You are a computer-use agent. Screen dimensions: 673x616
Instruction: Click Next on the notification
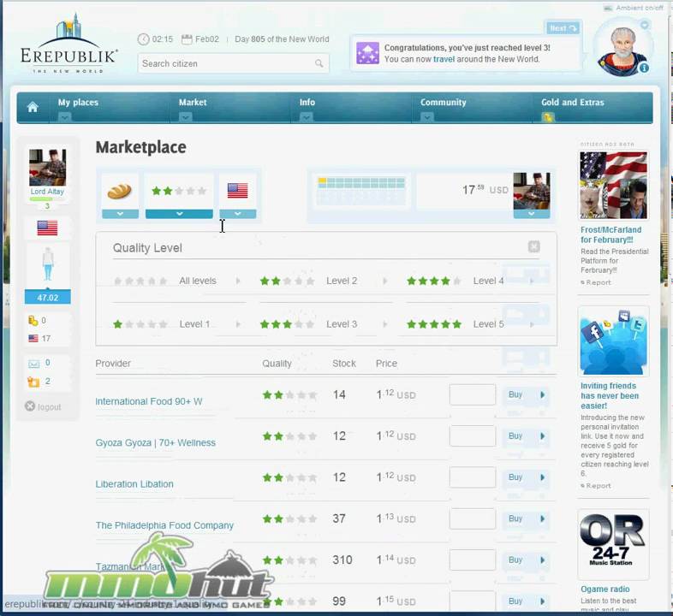pyautogui.click(x=563, y=28)
